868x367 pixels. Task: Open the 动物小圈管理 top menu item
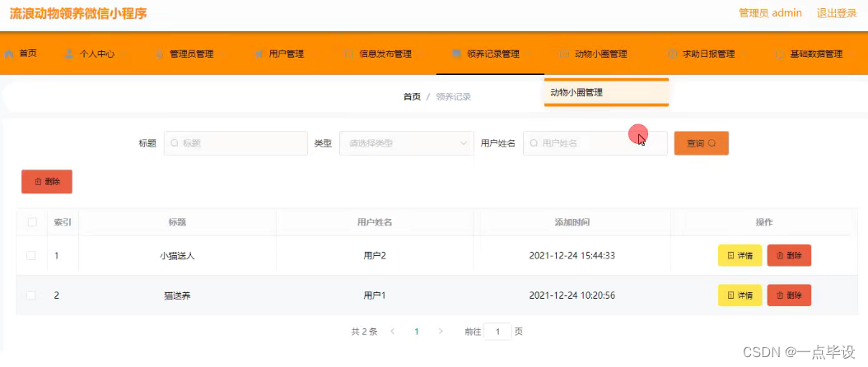(600, 54)
